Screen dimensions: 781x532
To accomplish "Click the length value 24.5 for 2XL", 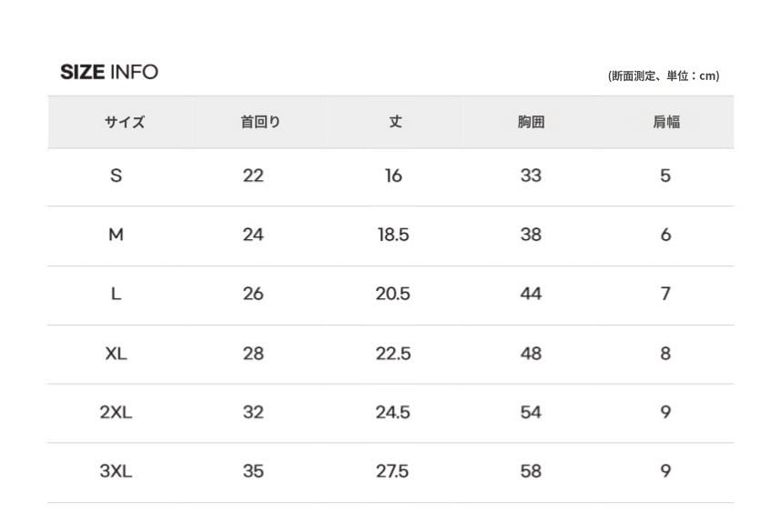I will click(x=393, y=412).
